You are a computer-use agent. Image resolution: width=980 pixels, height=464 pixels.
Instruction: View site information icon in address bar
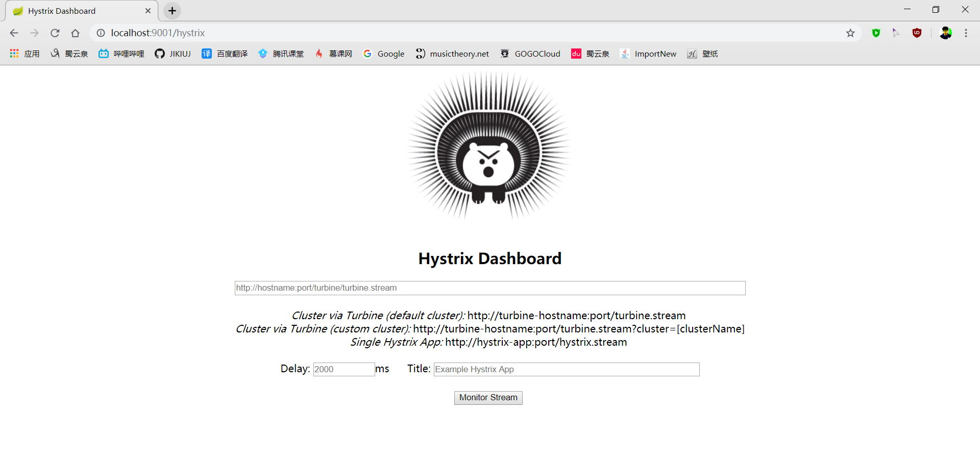point(101,33)
